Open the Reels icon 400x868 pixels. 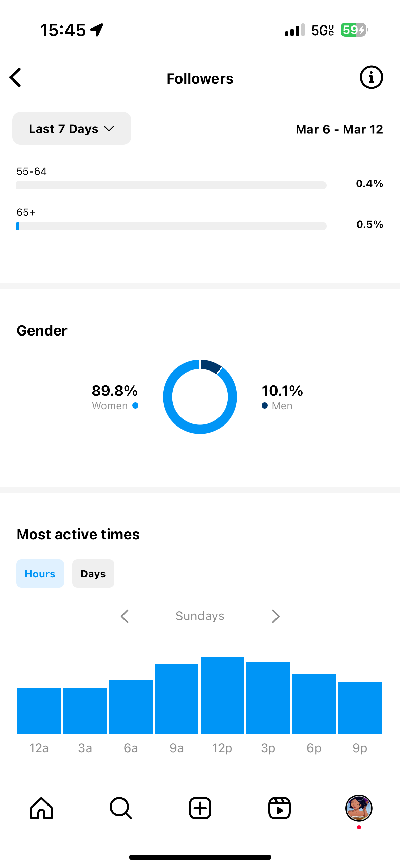[x=280, y=808]
